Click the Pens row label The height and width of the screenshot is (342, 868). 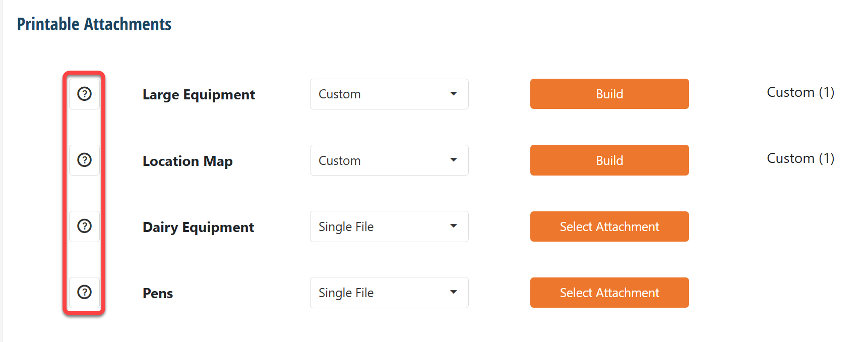coord(158,294)
